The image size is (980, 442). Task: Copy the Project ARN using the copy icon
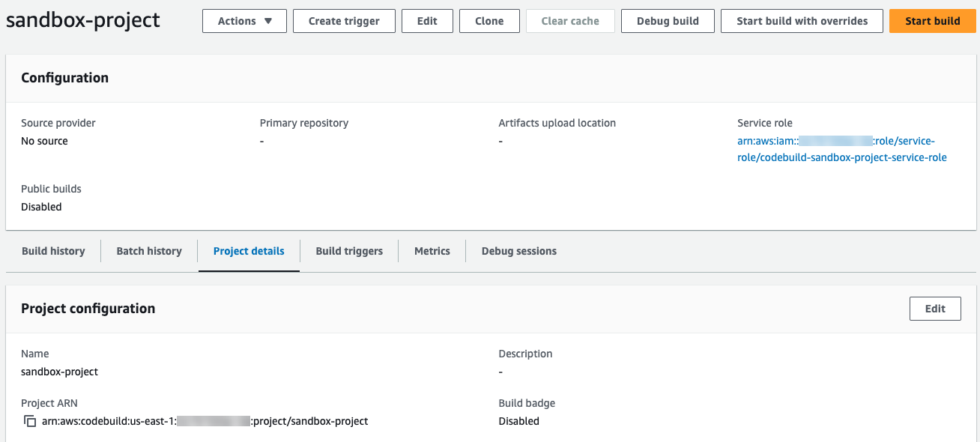click(30, 421)
